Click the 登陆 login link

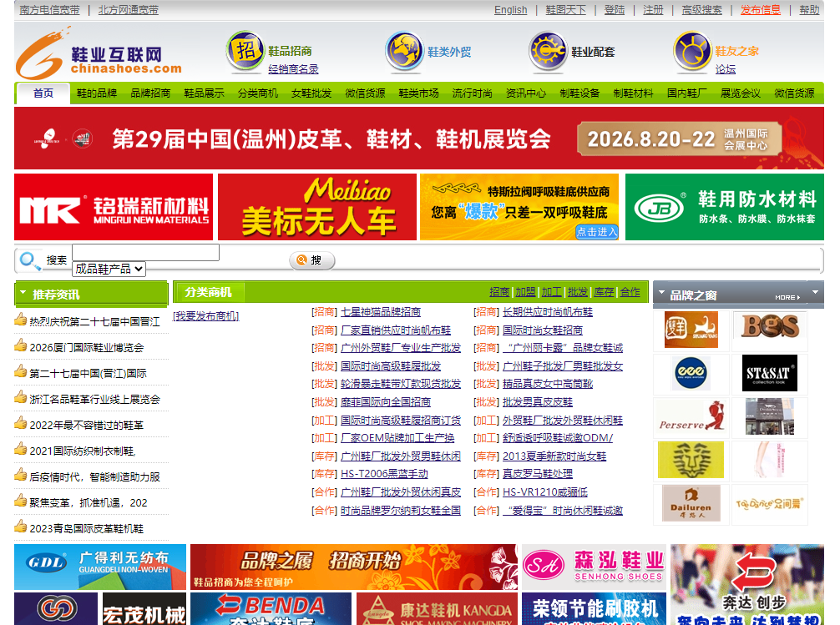tap(615, 10)
